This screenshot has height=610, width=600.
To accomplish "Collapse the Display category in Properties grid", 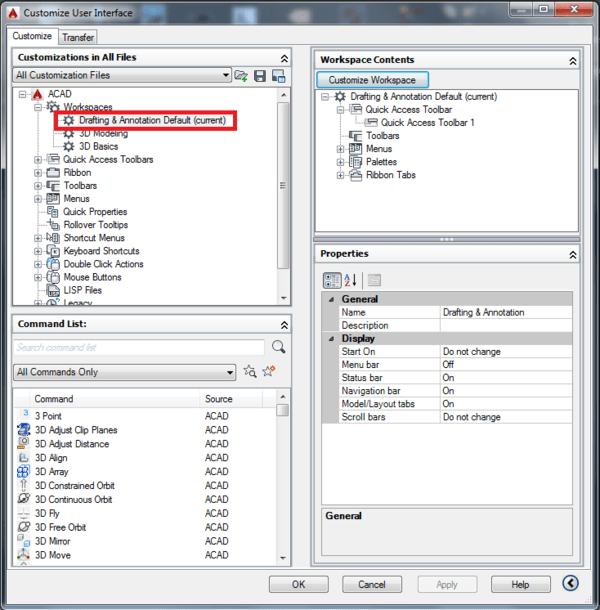I will (x=332, y=339).
